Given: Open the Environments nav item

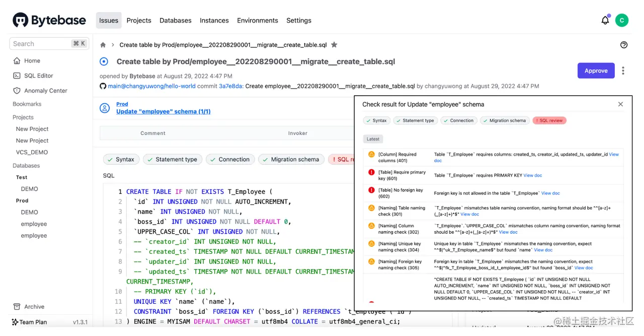Looking at the screenshot, I should pyautogui.click(x=258, y=20).
